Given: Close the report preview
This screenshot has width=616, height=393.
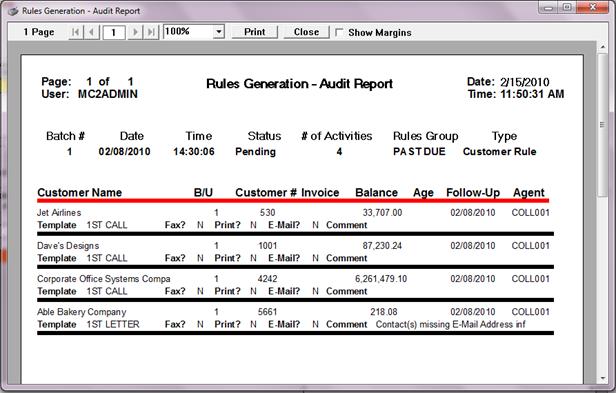Looking at the screenshot, I should coord(306,32).
